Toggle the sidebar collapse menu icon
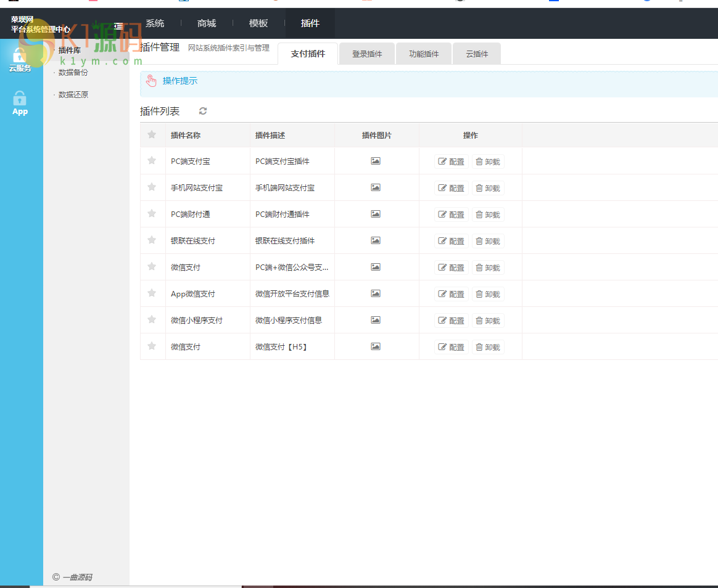718x588 pixels. [x=118, y=26]
